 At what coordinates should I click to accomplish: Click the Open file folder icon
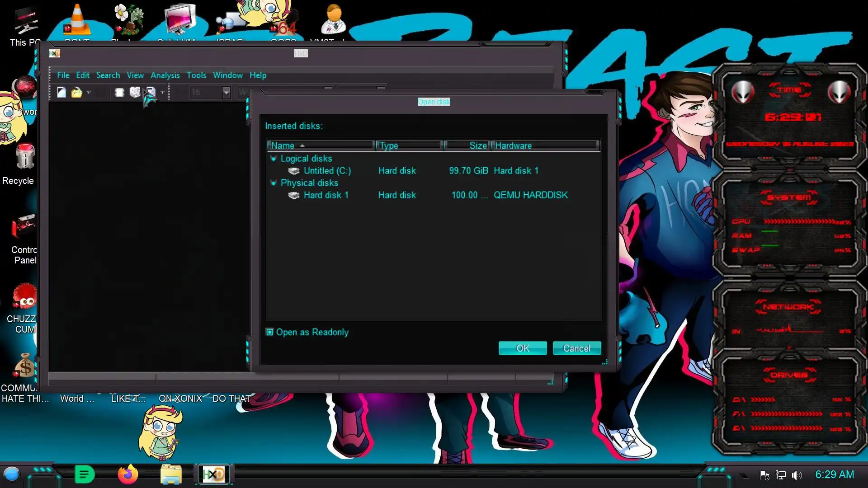(x=76, y=93)
